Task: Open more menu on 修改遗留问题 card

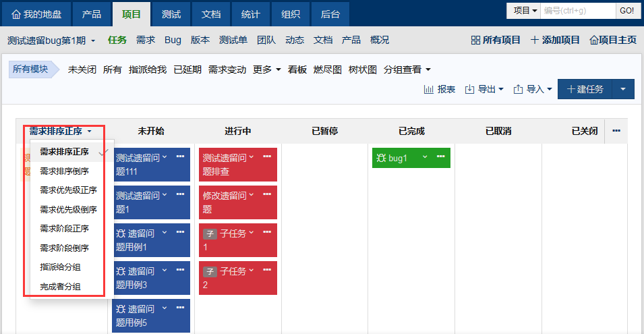Action: click(266, 195)
